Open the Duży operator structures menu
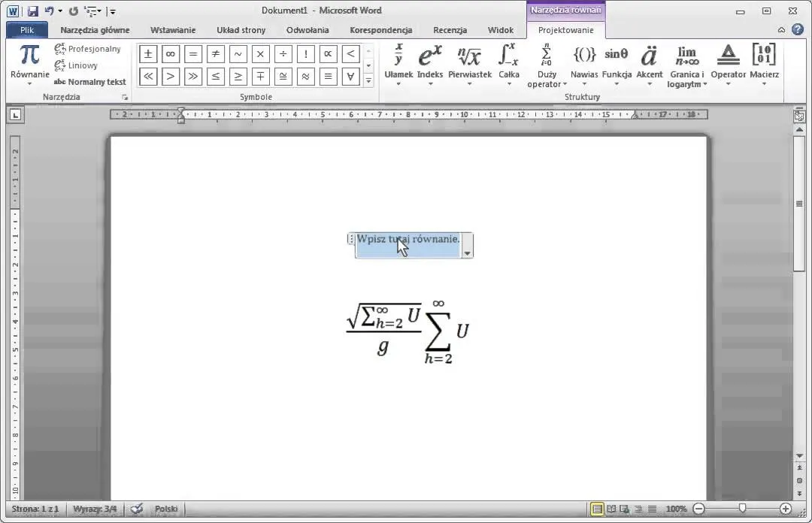Image resolution: width=812 pixels, height=523 pixels. tap(547, 65)
